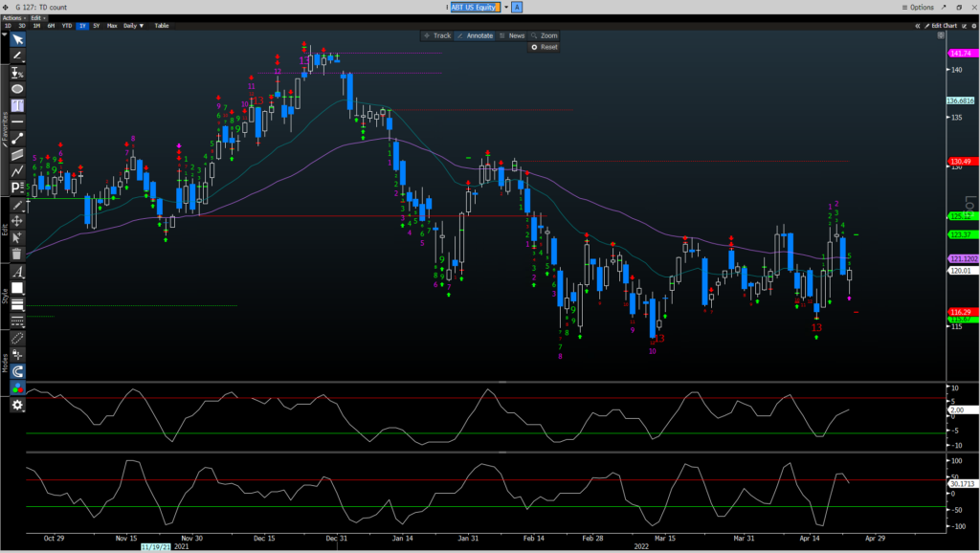
Task: Toggle the Zoom mode
Action: [544, 35]
